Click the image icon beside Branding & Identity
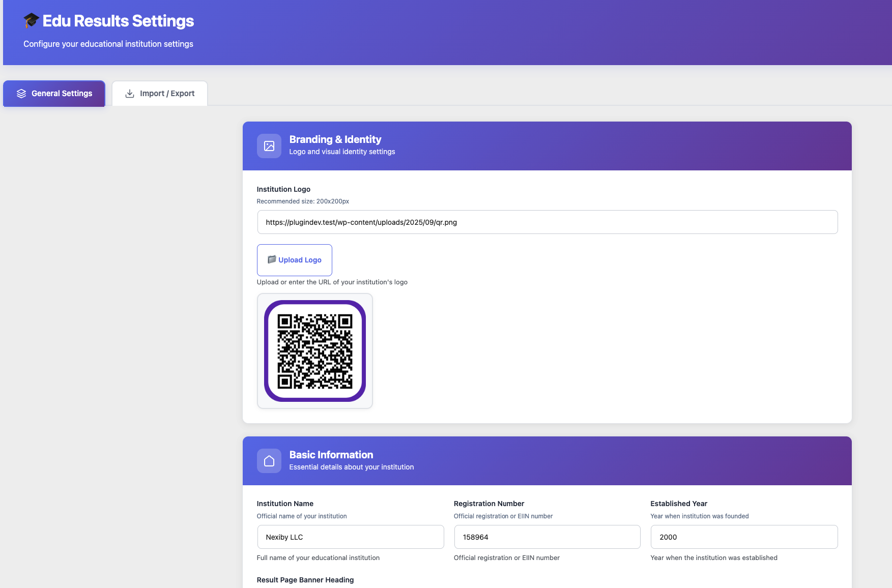 click(x=269, y=146)
